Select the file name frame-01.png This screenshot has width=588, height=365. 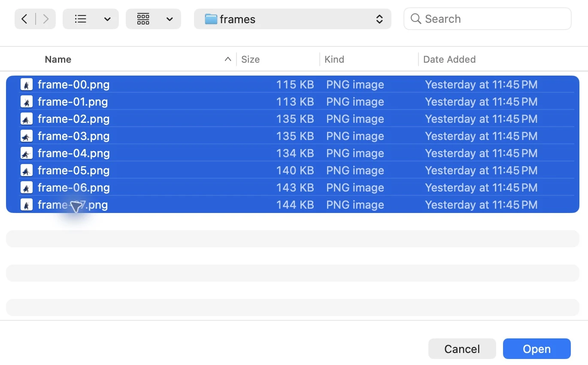[73, 102]
